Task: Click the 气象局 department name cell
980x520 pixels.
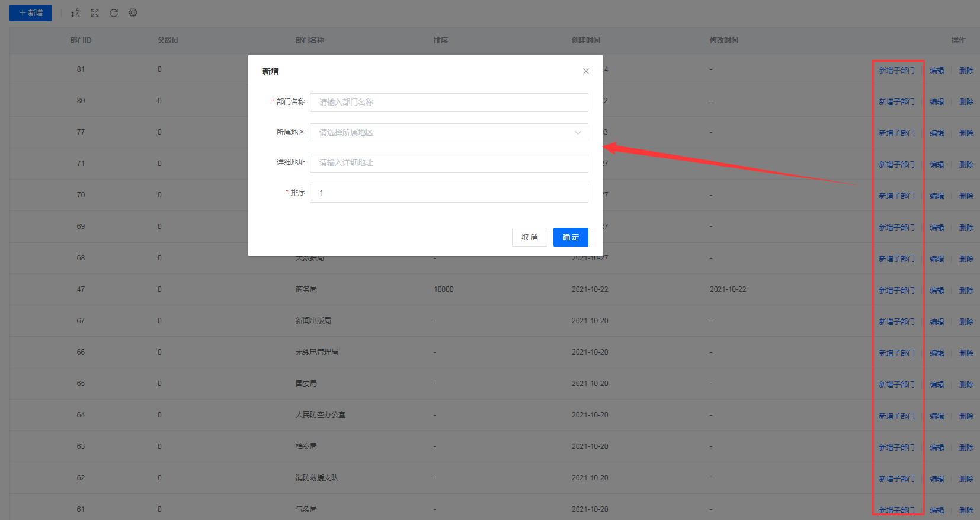Action: click(x=306, y=509)
